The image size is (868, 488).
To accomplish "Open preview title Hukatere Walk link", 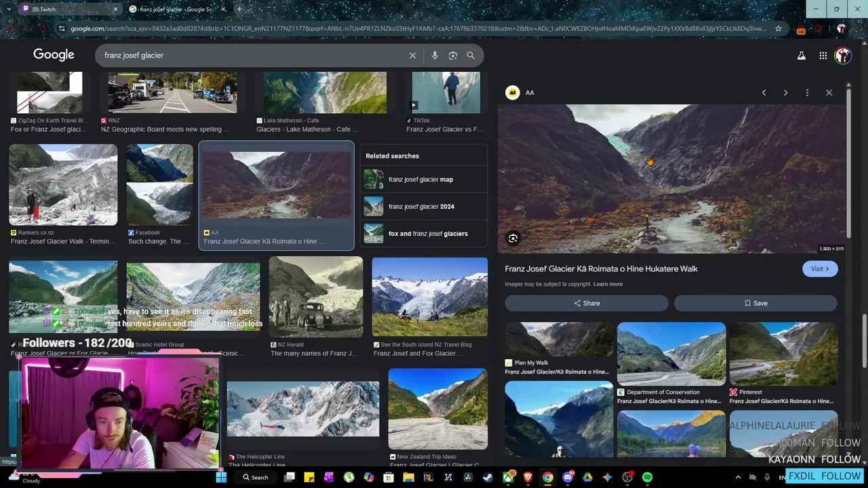I will click(x=601, y=269).
